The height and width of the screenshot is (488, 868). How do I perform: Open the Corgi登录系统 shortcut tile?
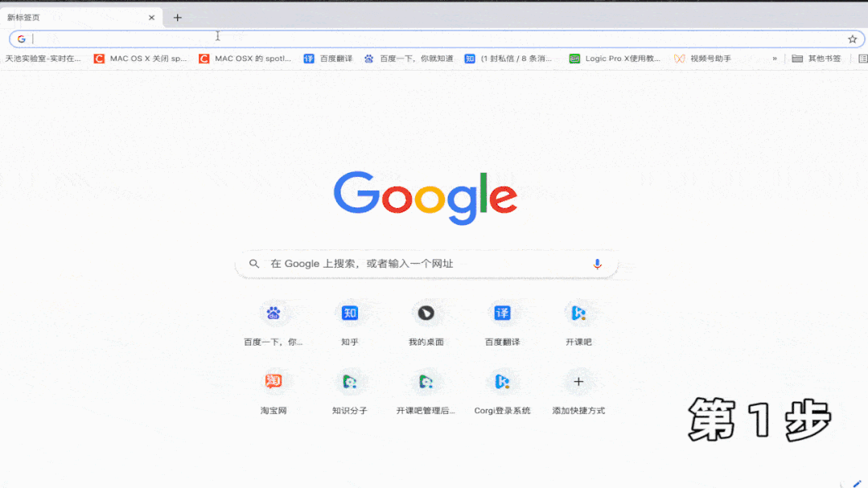502,382
